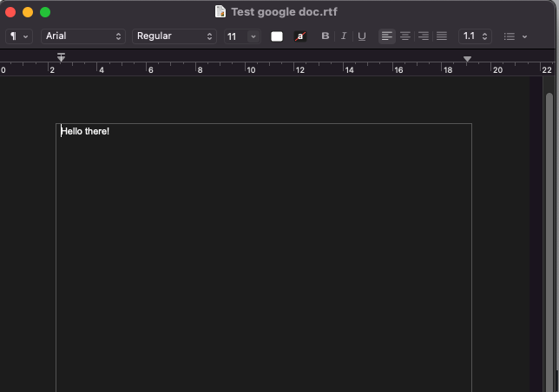Close the window with red button
The image size is (559, 392).
coord(10,12)
